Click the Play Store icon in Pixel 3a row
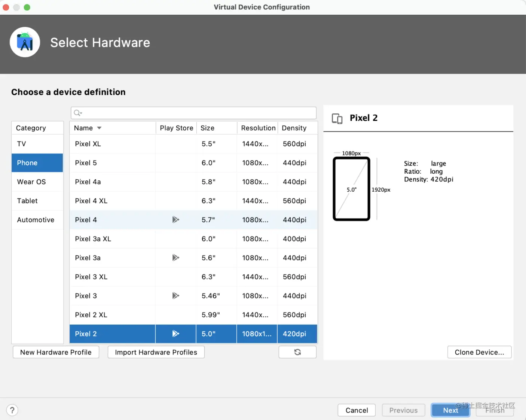526x420 pixels. pyautogui.click(x=175, y=258)
